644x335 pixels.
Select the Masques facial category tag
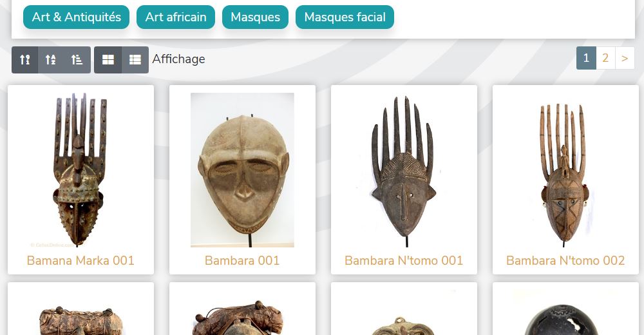coord(345,17)
